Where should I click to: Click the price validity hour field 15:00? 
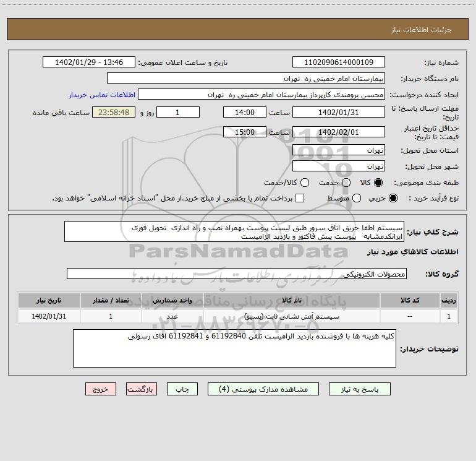(x=245, y=132)
